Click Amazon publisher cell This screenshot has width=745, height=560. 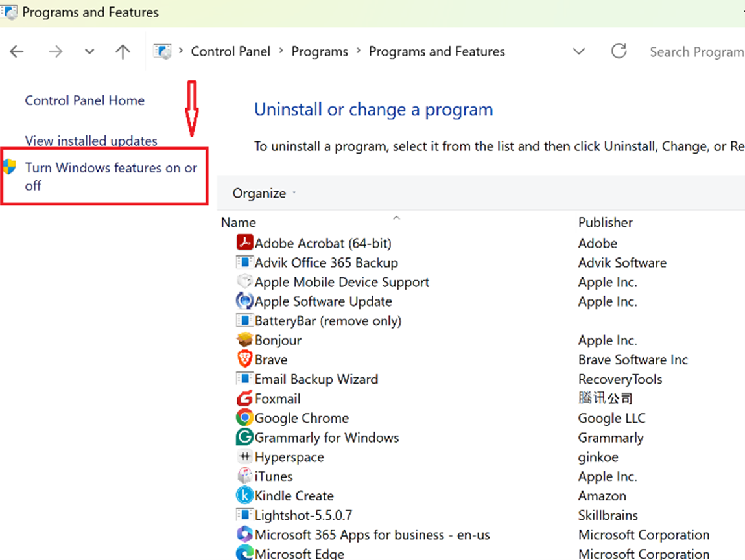(x=602, y=496)
